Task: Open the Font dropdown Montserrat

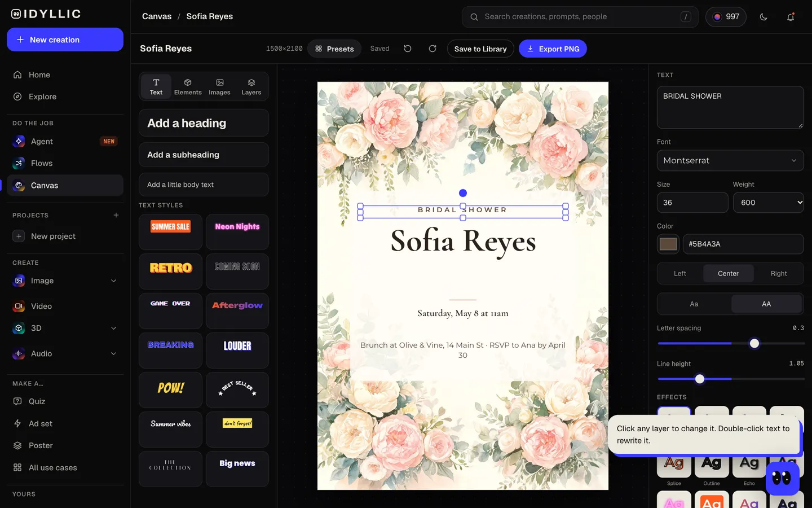Action: point(730,160)
